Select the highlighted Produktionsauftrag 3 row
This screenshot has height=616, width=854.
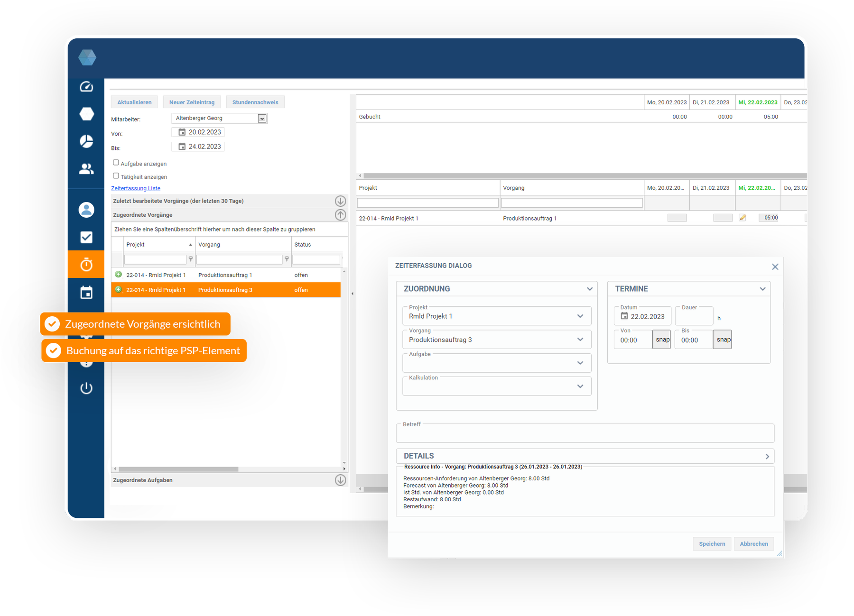pyautogui.click(x=226, y=290)
